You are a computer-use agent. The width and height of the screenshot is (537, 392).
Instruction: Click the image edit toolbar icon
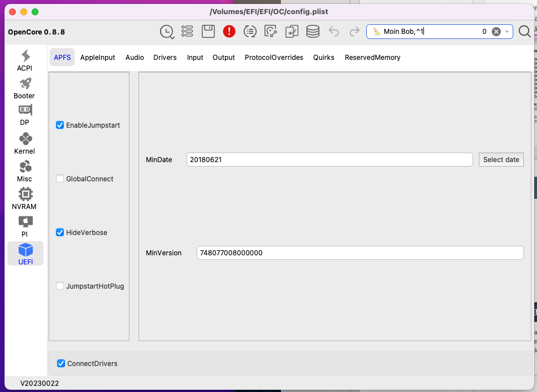pyautogui.click(x=271, y=32)
